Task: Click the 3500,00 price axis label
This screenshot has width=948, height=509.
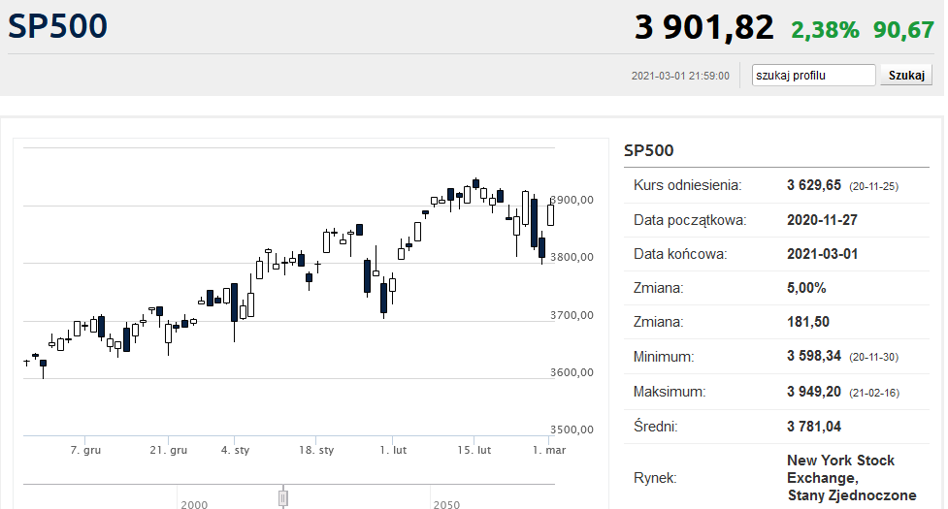Action: tap(572, 430)
